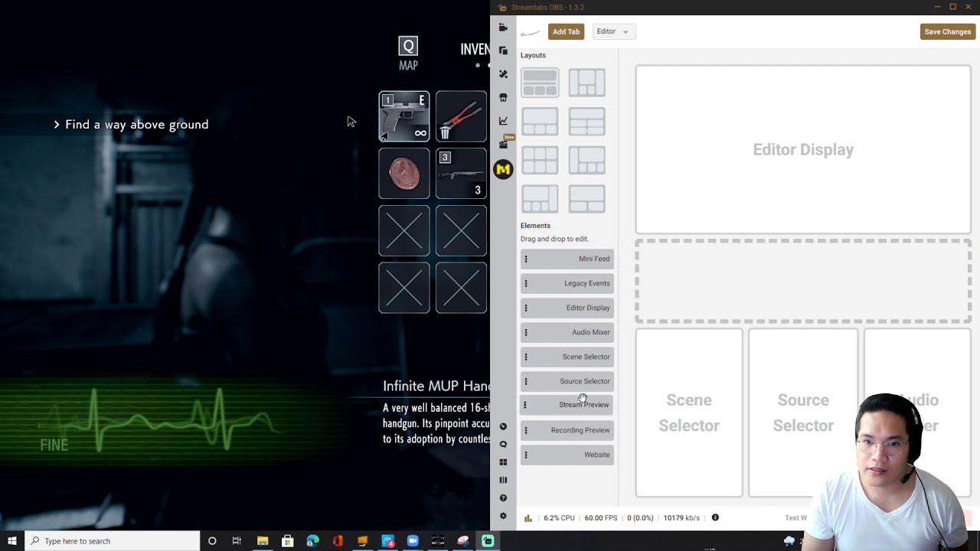Image resolution: width=980 pixels, height=551 pixels.
Task: Click the globe icon above the chat icon
Action: pos(503,426)
